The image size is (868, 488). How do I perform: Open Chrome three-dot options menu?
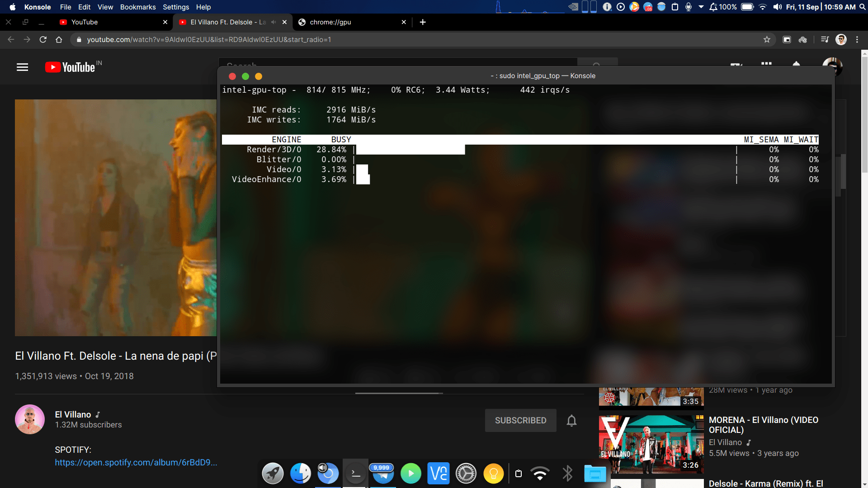pyautogui.click(x=857, y=40)
